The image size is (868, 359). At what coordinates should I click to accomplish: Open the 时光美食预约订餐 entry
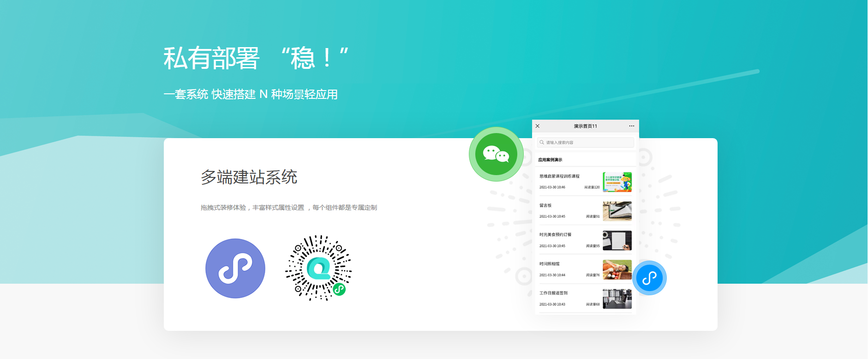pyautogui.click(x=555, y=235)
